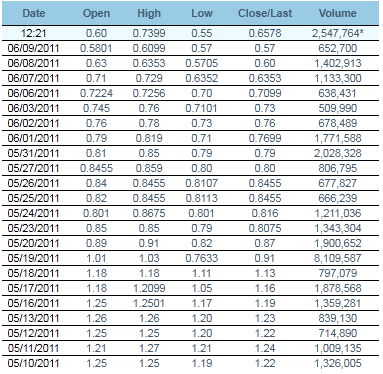Select the date 05/27/2011
The height and width of the screenshot is (374, 383).
(33, 168)
